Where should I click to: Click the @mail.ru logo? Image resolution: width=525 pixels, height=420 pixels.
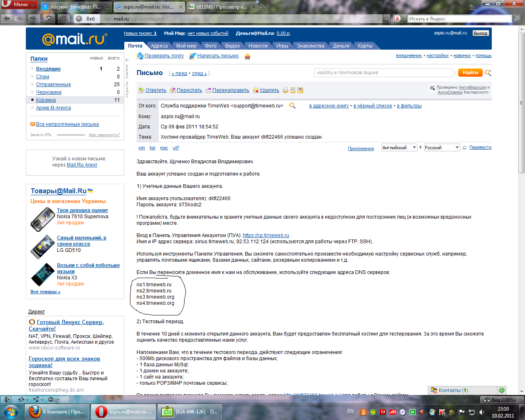pos(74,39)
